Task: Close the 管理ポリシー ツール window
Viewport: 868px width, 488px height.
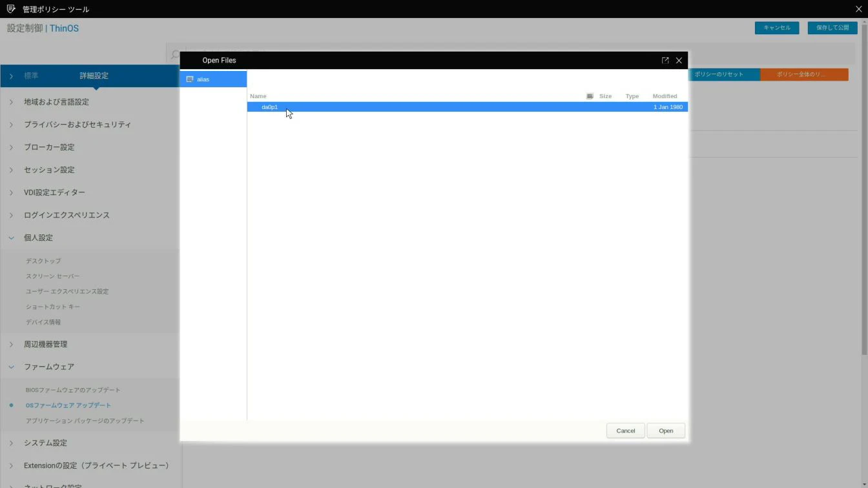Action: (x=858, y=9)
